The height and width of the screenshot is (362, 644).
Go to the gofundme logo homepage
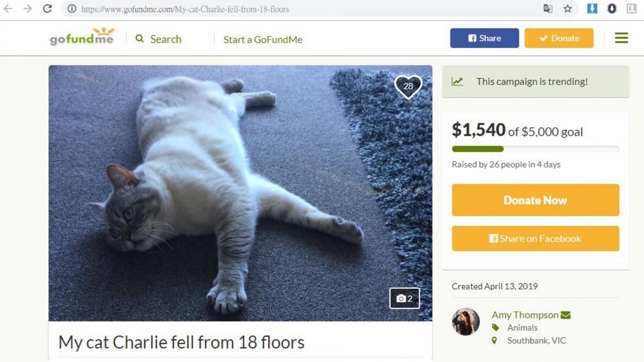point(82,37)
